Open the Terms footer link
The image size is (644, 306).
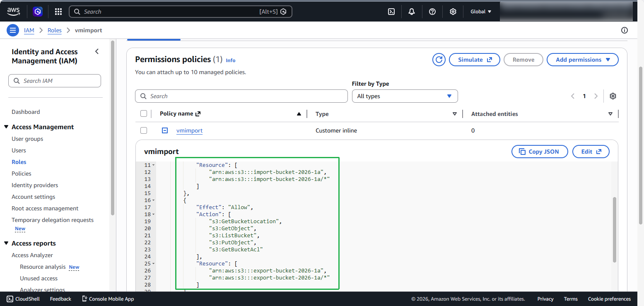point(571,299)
